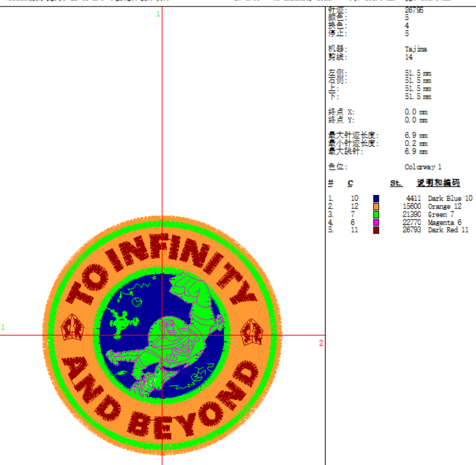Click the '左侧:' label
The height and width of the screenshot is (465, 476).
point(337,73)
